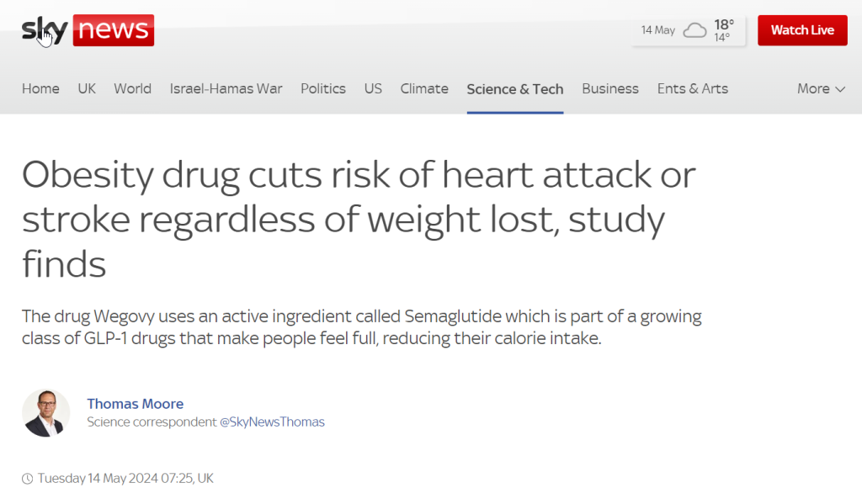Select the Science & Tech tab
Viewport: 862px width, 504px height.
click(x=515, y=89)
